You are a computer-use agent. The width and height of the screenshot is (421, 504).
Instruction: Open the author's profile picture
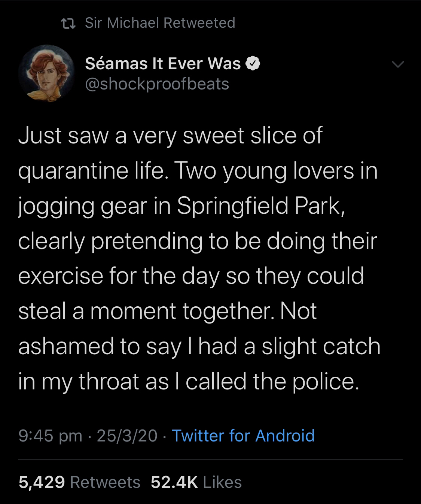tap(47, 72)
